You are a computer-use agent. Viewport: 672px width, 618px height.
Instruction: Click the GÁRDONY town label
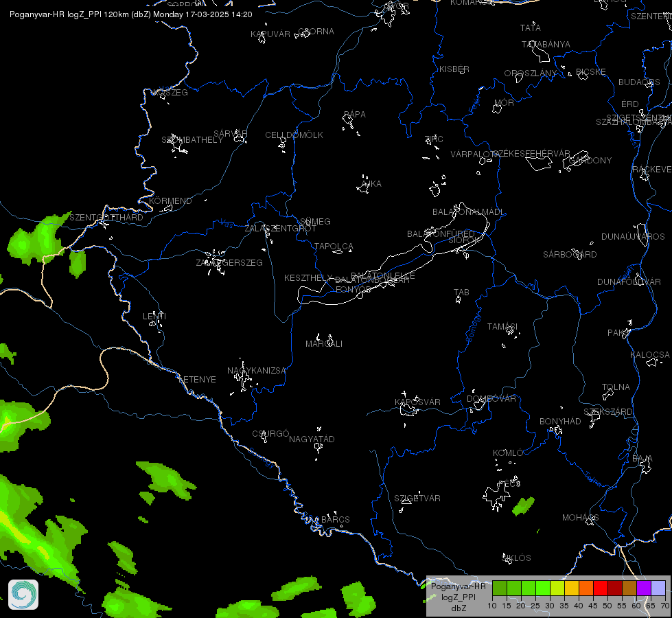click(x=590, y=161)
